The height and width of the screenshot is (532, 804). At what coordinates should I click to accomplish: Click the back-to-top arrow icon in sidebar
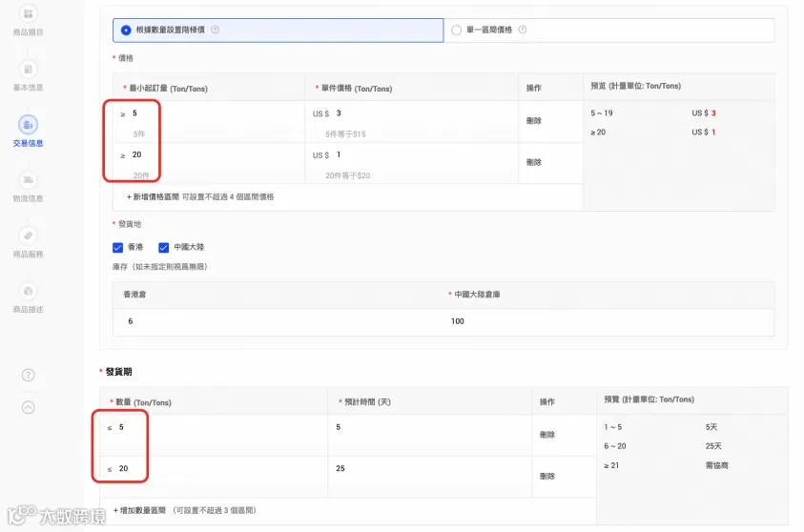pyautogui.click(x=29, y=407)
